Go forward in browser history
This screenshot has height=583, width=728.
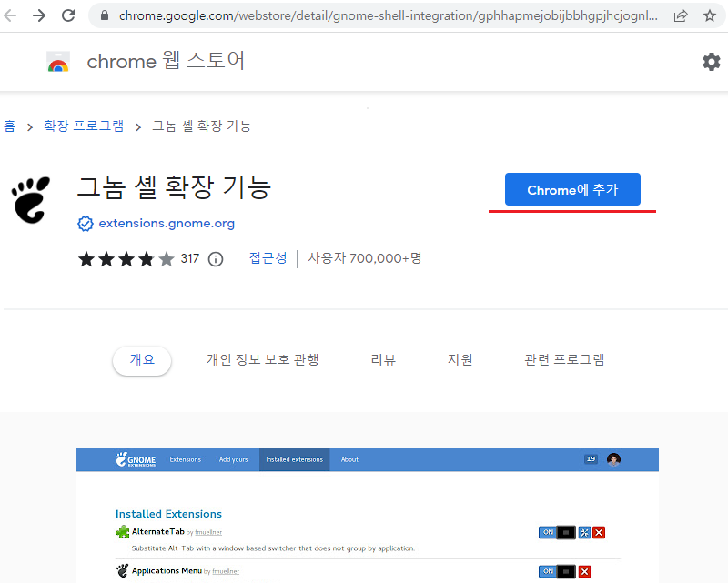(39, 15)
